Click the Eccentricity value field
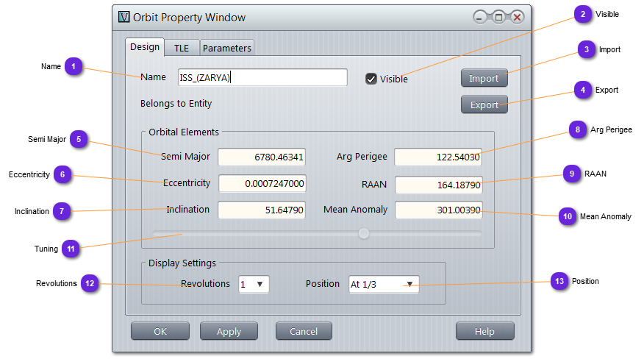 262,183
